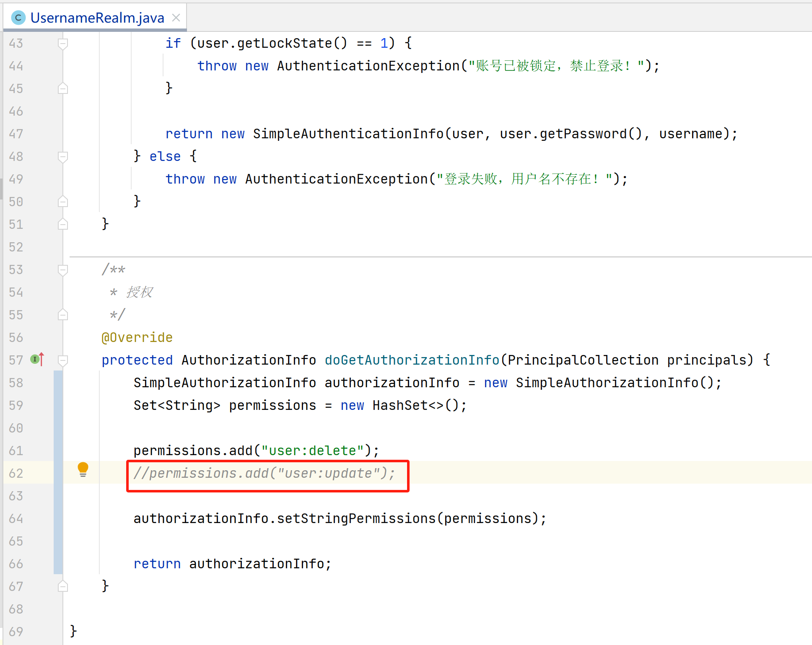Screen dimensions: 812x645
Task: Click fold end marker at line 51
Action: [63, 224]
